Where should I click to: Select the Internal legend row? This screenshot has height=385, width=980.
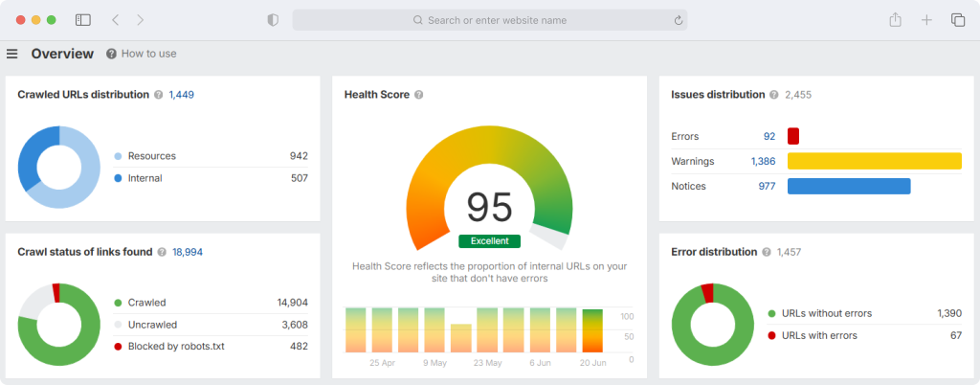(x=212, y=178)
